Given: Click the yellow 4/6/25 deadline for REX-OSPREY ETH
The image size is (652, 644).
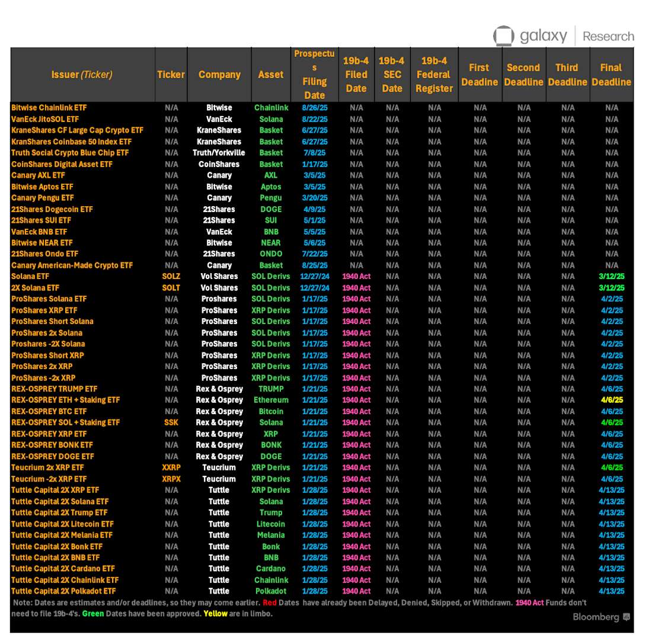Looking at the screenshot, I should click(x=611, y=400).
